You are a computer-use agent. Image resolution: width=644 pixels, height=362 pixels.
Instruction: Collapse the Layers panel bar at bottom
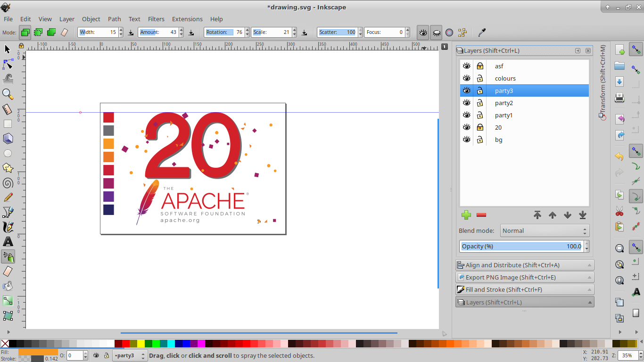(x=525, y=302)
